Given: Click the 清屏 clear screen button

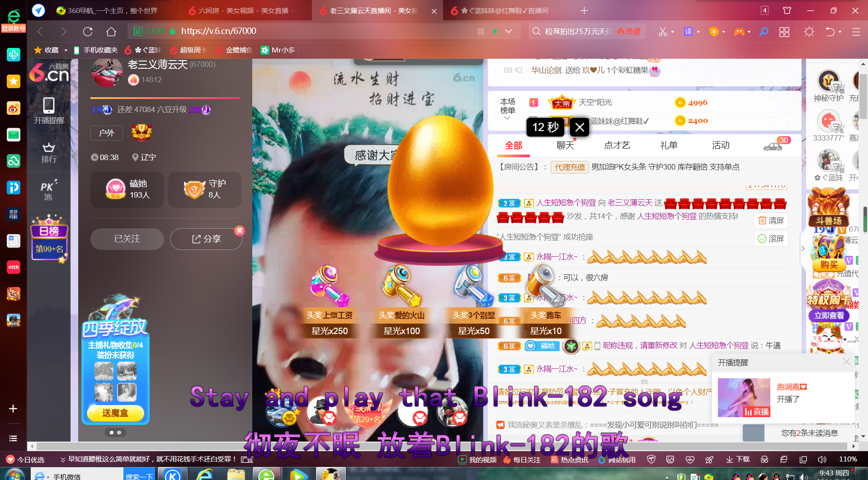Looking at the screenshot, I should point(771,221).
